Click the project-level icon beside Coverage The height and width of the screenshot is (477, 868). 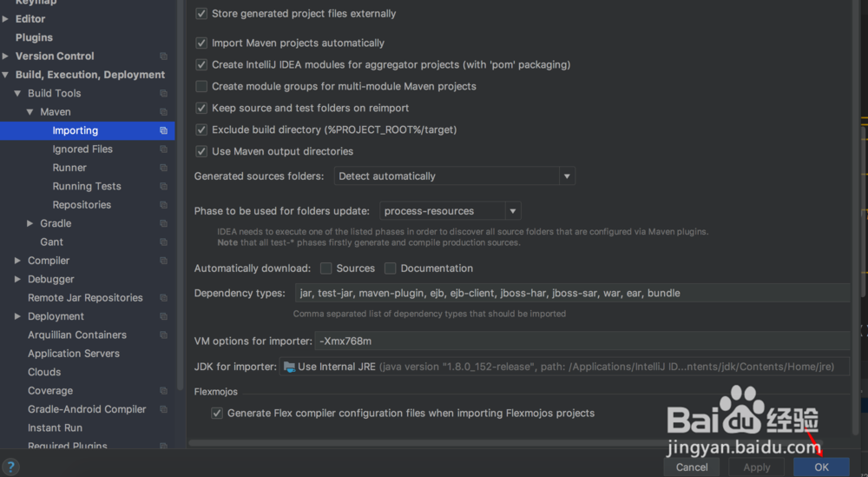163,391
